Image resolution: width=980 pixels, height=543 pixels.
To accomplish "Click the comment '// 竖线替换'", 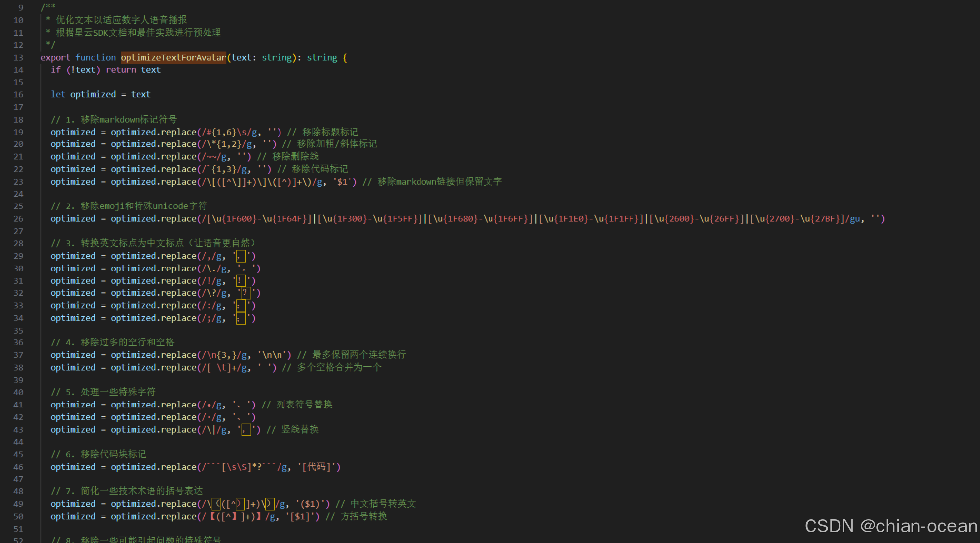I will coord(292,429).
